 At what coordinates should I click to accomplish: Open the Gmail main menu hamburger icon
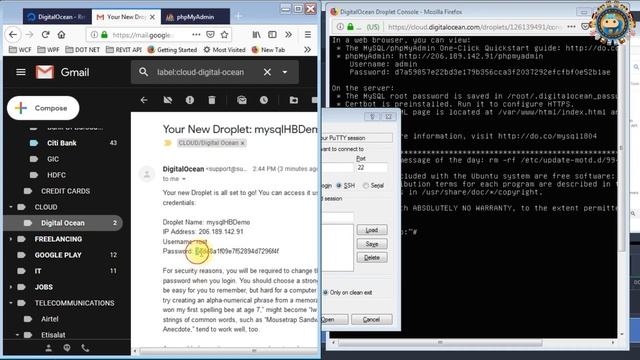20,72
